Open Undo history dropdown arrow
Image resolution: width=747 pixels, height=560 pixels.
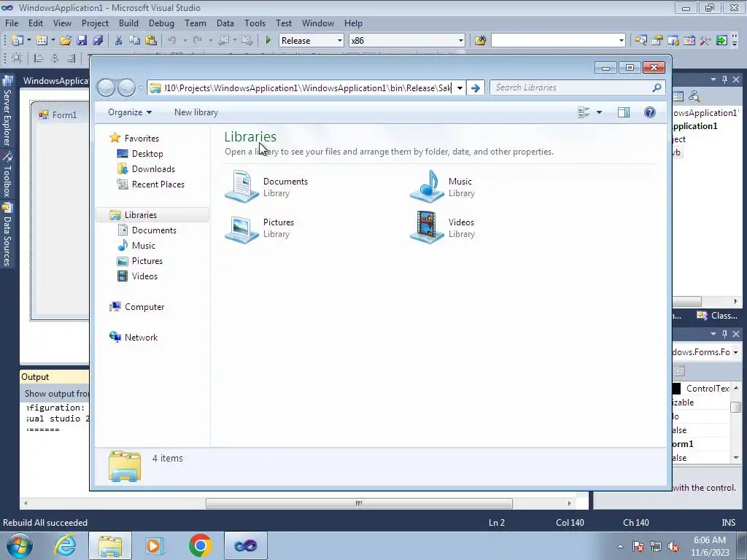(x=185, y=41)
